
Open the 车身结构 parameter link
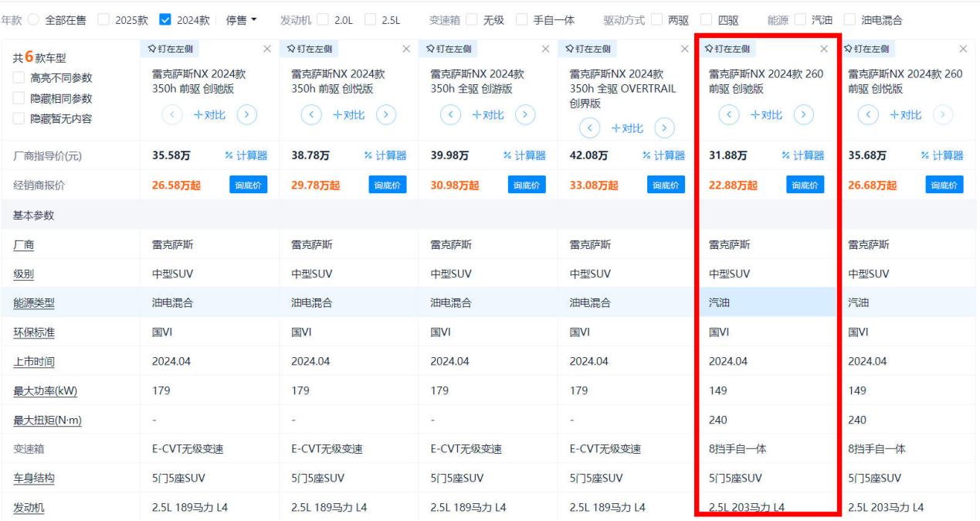pyautogui.click(x=35, y=478)
